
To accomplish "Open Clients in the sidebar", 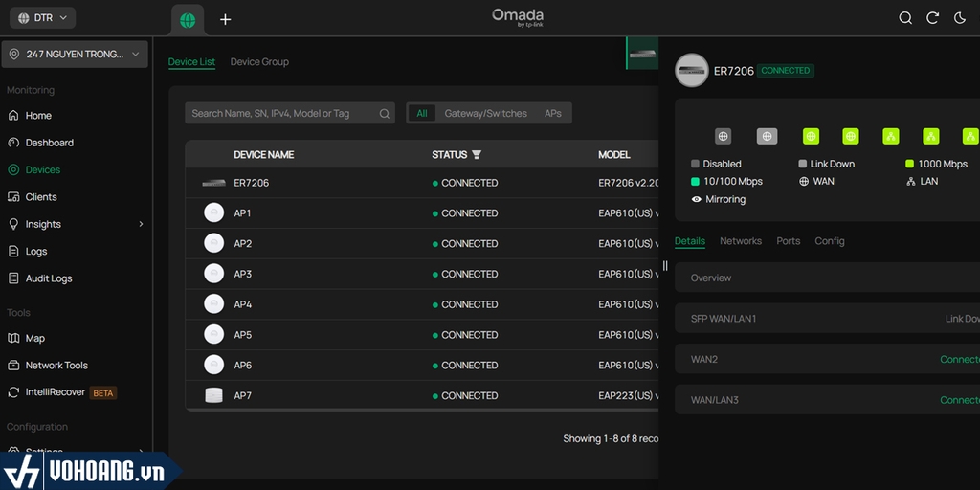I will [x=41, y=197].
